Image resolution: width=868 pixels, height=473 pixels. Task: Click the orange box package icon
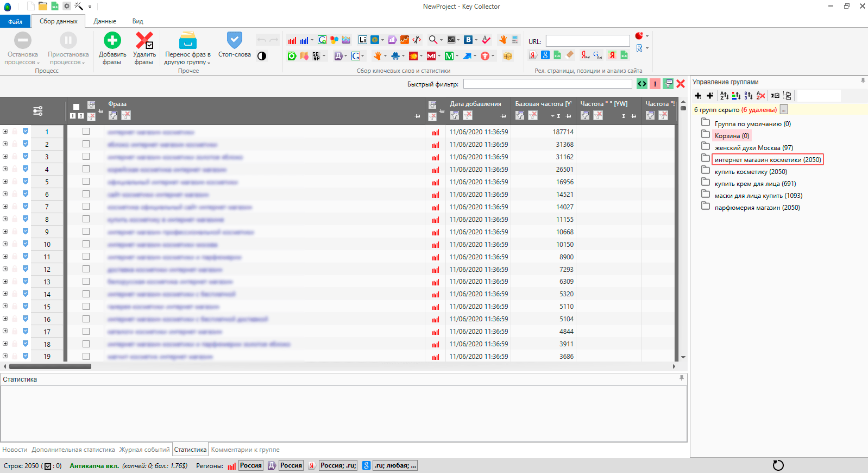pos(508,56)
